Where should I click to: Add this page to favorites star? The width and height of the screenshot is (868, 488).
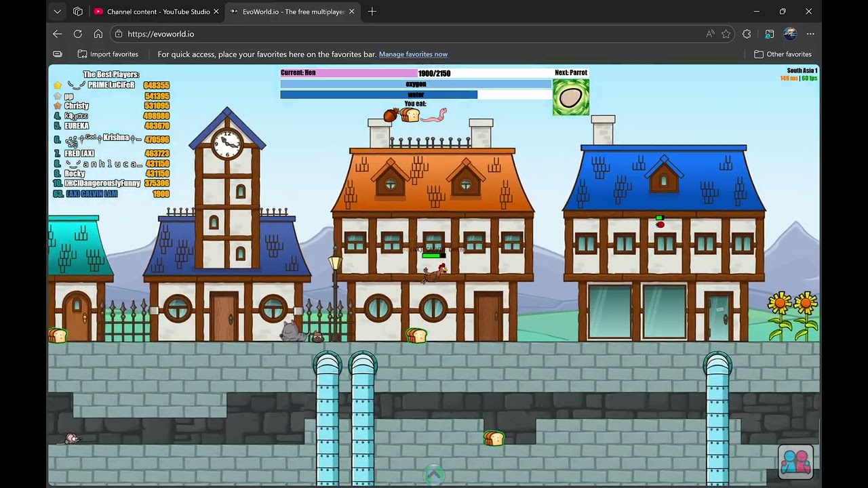[726, 34]
